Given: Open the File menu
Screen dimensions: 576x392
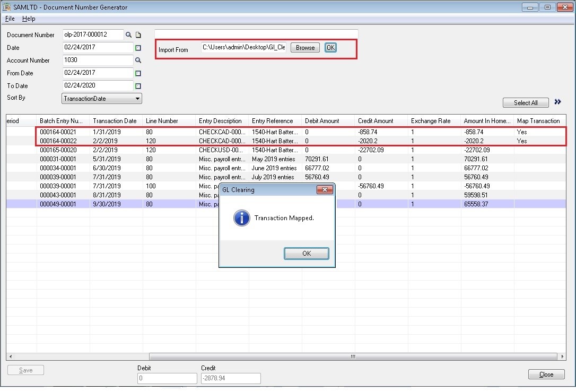Looking at the screenshot, I should tap(10, 19).
